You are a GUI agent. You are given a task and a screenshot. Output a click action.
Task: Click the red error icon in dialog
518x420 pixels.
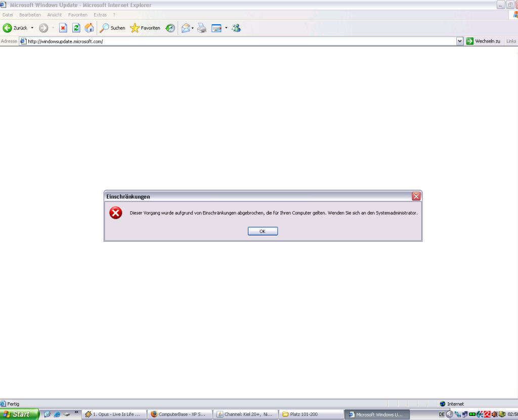point(116,213)
